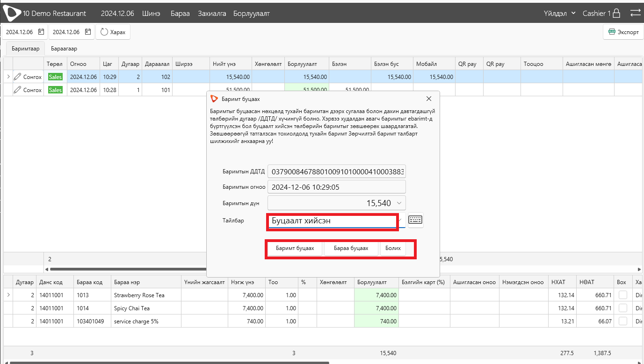The image size is (644, 364).
Task: Click the Нэгж үнэ column header
Action: coord(246,282)
